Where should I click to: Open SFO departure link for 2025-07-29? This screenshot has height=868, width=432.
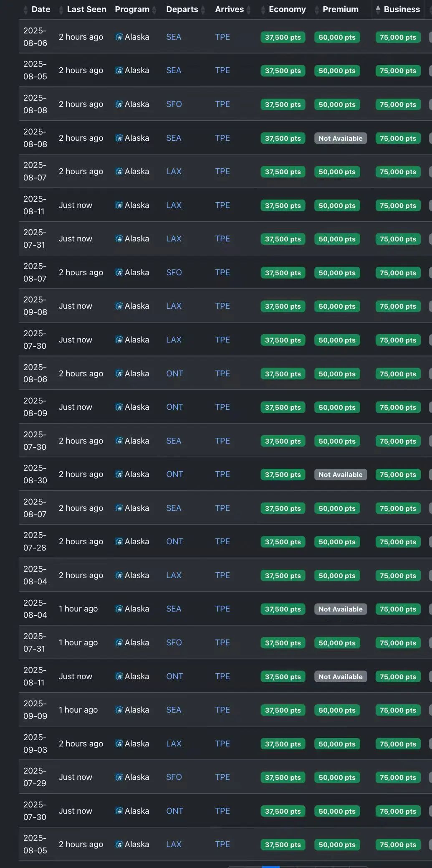click(174, 777)
